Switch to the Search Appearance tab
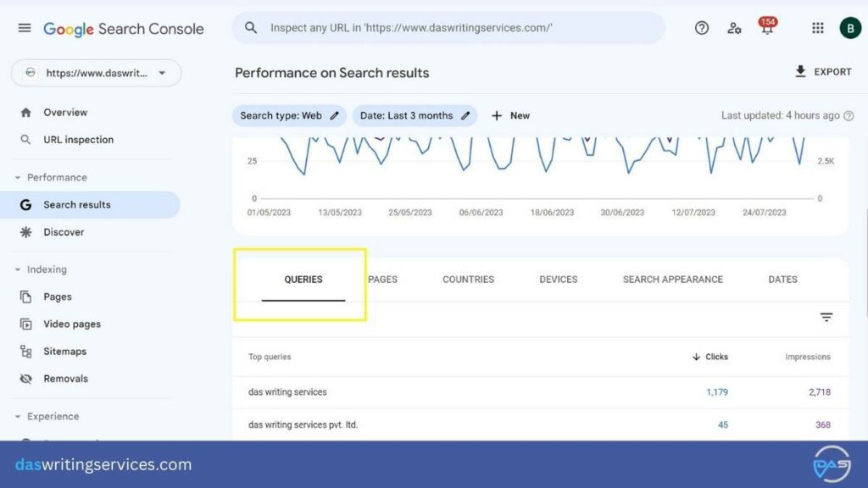 [672, 280]
